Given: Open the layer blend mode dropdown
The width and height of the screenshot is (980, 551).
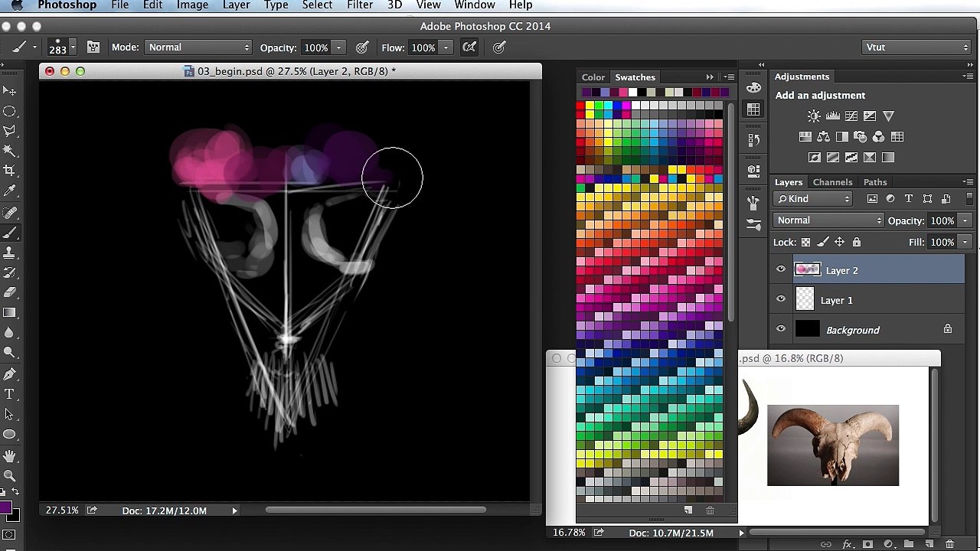Looking at the screenshot, I should click(x=828, y=220).
